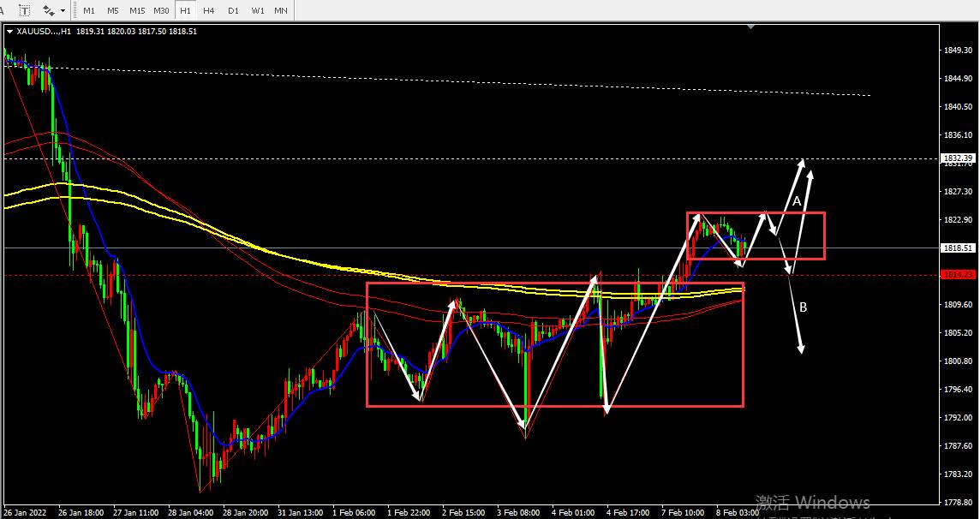Click the 1792.00 price scale label
The image size is (980, 519).
click(957, 417)
